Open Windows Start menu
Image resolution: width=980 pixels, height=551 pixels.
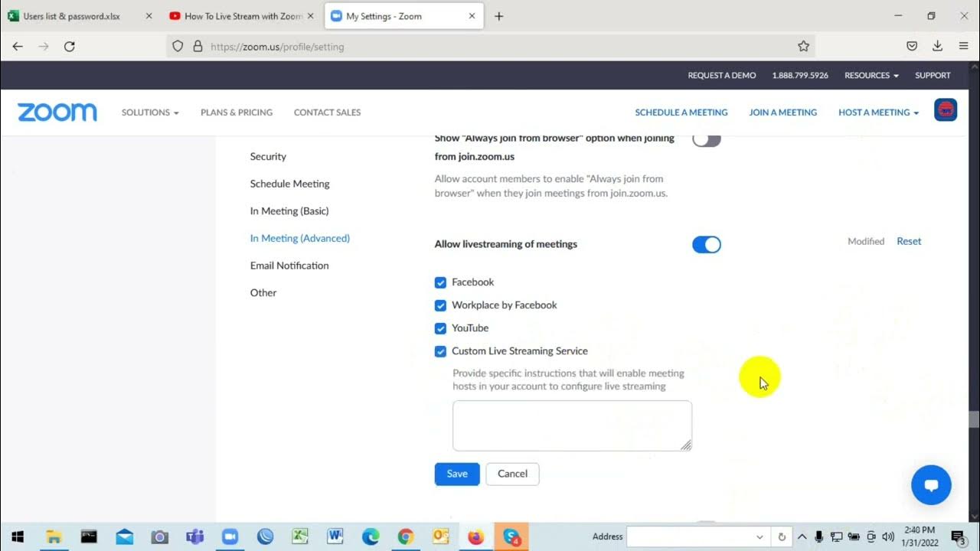pos(18,536)
